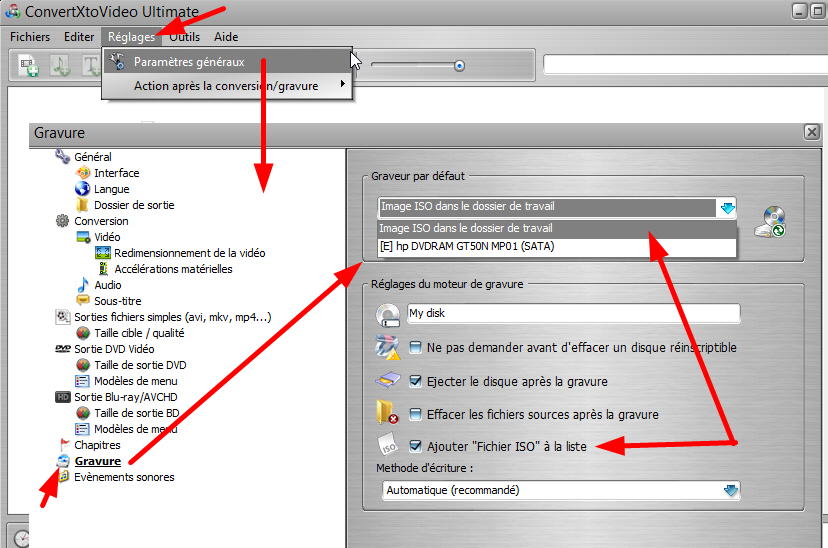828x548 pixels.
Task: Open Taille de sortie DVD settings
Action: point(140,365)
